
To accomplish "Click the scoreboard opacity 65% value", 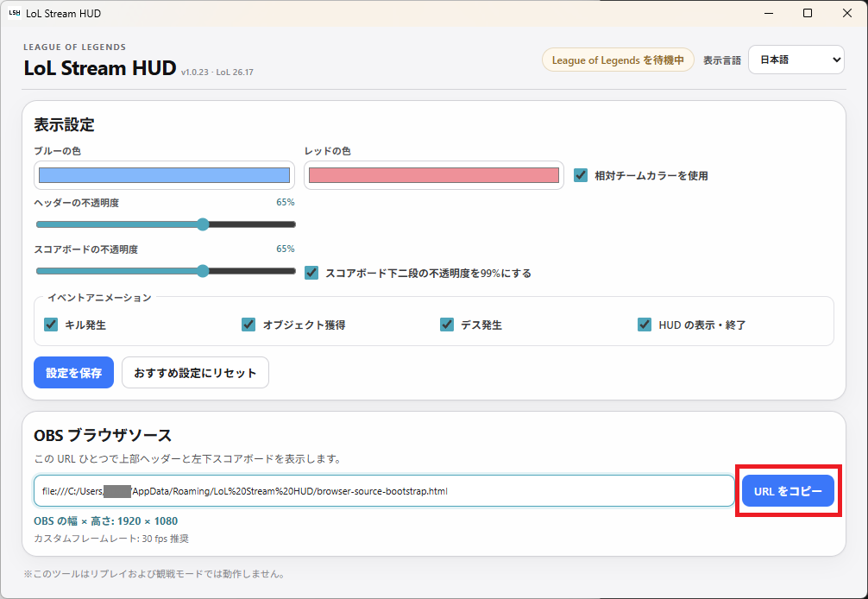I will 285,249.
